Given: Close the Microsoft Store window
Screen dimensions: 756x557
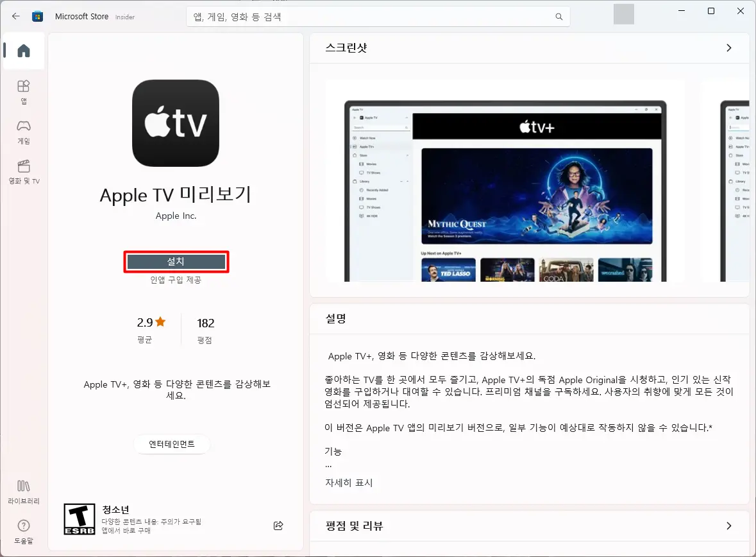Looking at the screenshot, I should click(741, 11).
